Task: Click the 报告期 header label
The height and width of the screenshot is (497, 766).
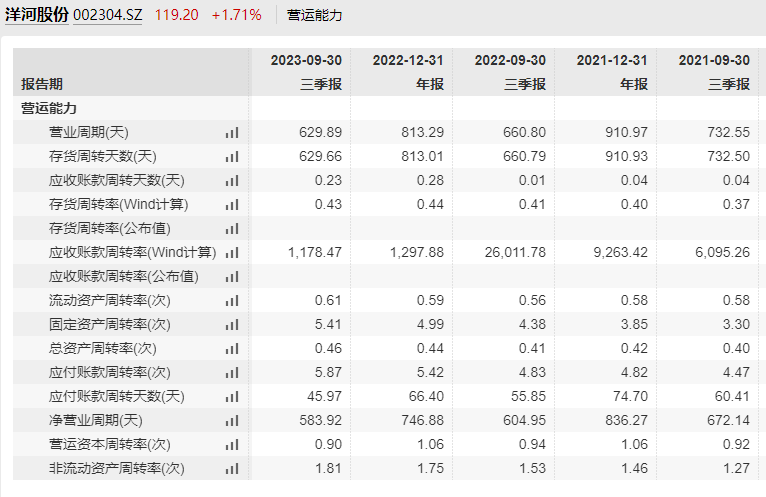Action: [42, 84]
